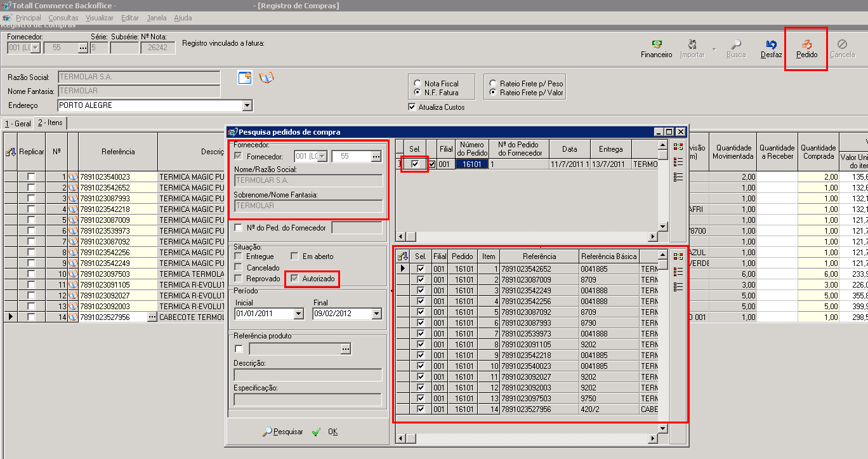Click the ellipsis button next to supplier code 55 in the dialog

tap(376, 156)
